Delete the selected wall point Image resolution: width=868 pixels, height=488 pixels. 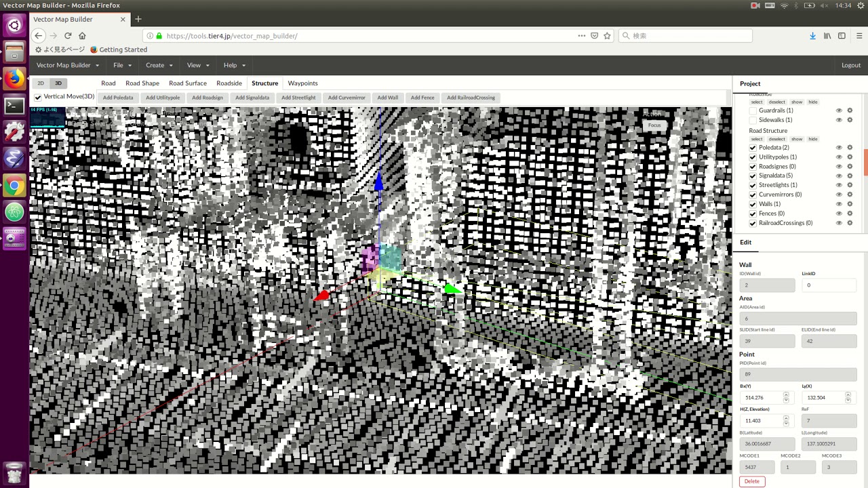tap(752, 481)
